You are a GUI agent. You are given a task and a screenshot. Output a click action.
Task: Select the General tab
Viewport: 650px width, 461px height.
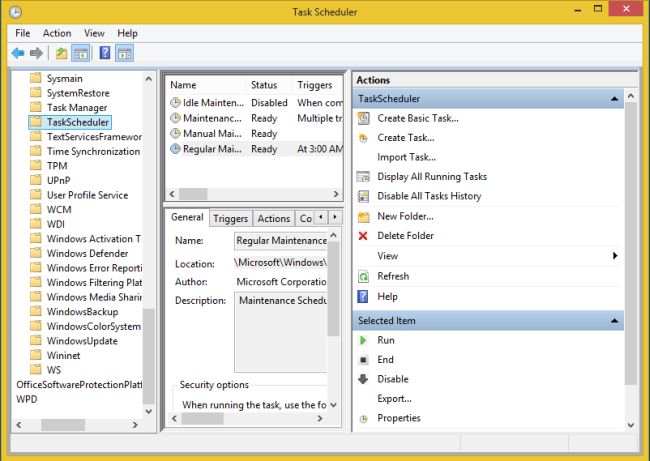click(x=187, y=217)
